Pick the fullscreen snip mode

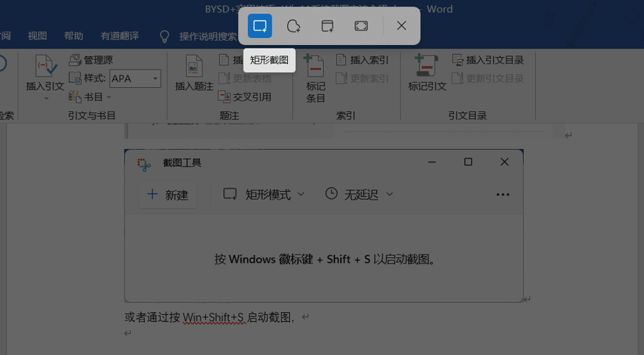coord(361,26)
